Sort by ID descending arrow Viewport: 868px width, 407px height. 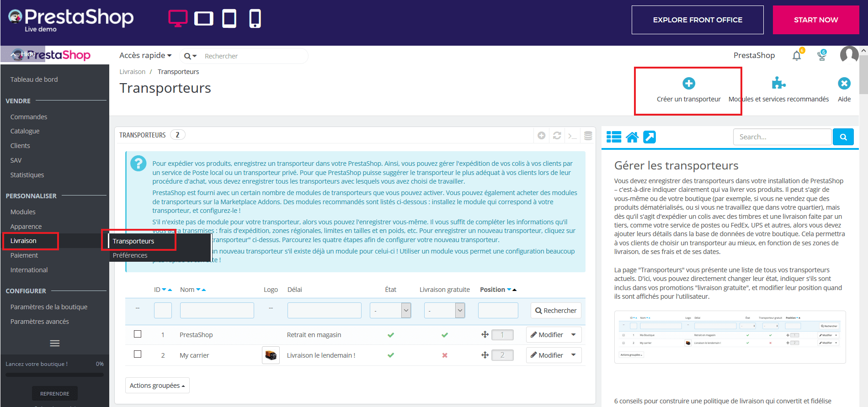164,290
